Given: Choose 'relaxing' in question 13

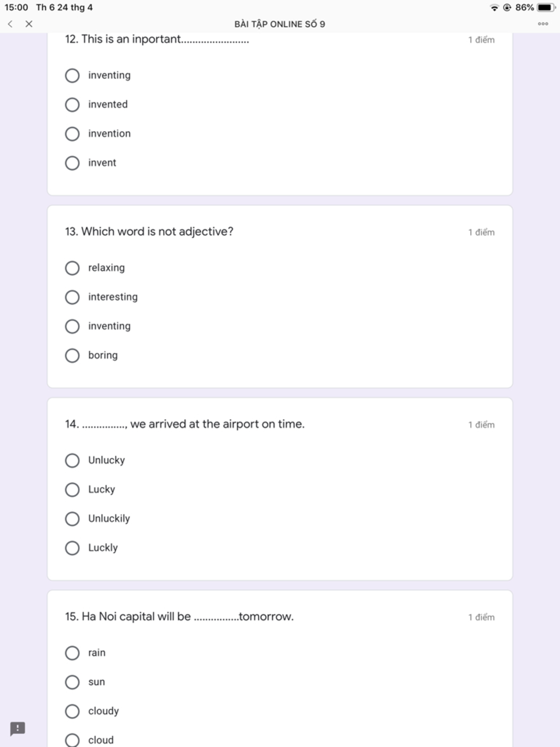Looking at the screenshot, I should pyautogui.click(x=72, y=268).
